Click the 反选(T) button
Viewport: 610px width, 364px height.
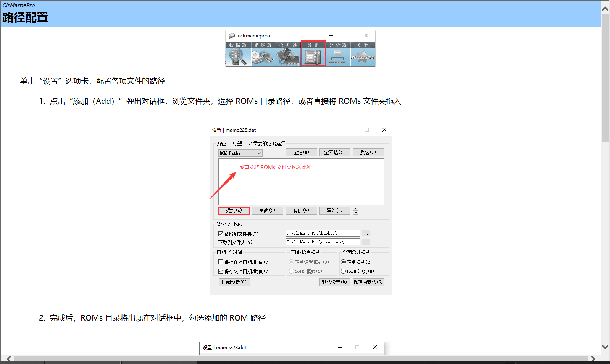click(368, 152)
